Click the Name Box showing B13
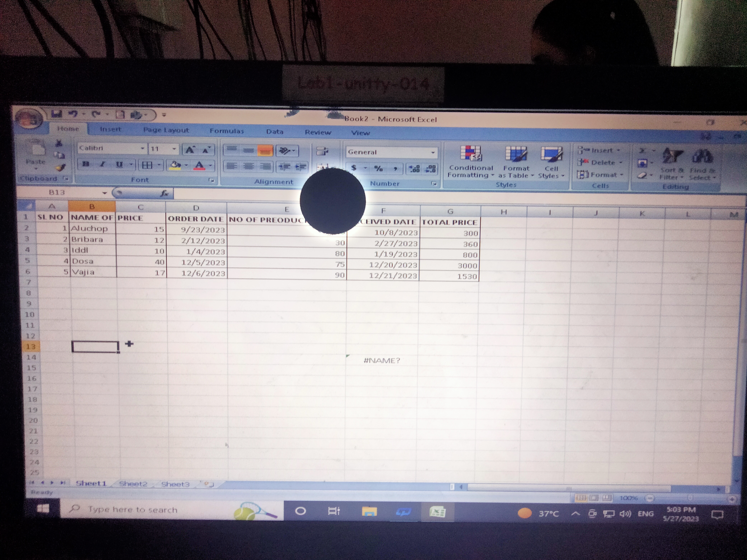 pos(57,192)
